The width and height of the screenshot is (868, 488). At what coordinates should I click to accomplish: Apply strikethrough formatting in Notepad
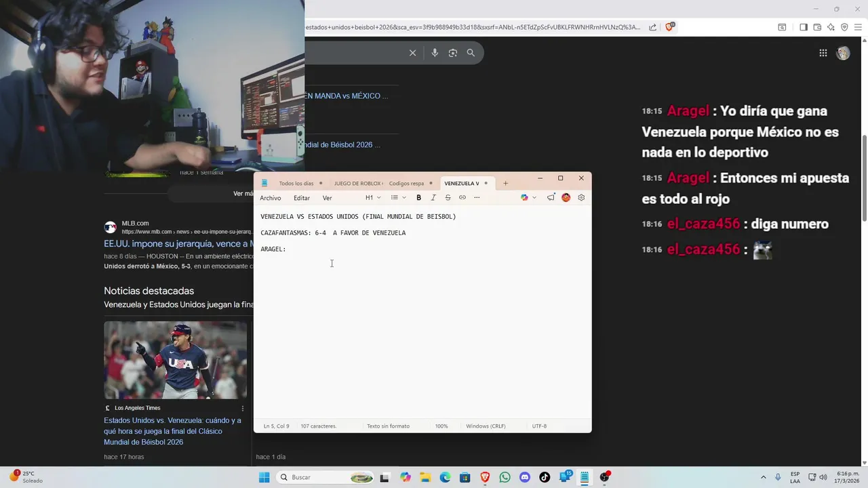click(448, 198)
